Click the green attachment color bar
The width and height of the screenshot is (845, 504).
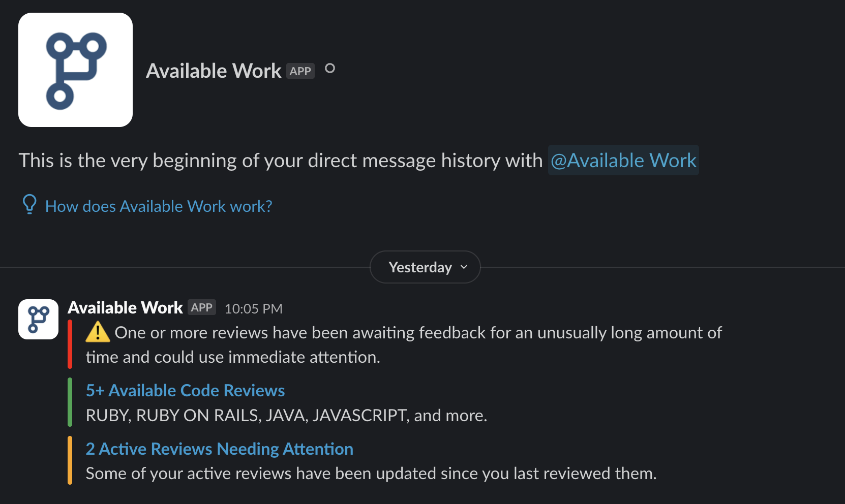(x=70, y=402)
